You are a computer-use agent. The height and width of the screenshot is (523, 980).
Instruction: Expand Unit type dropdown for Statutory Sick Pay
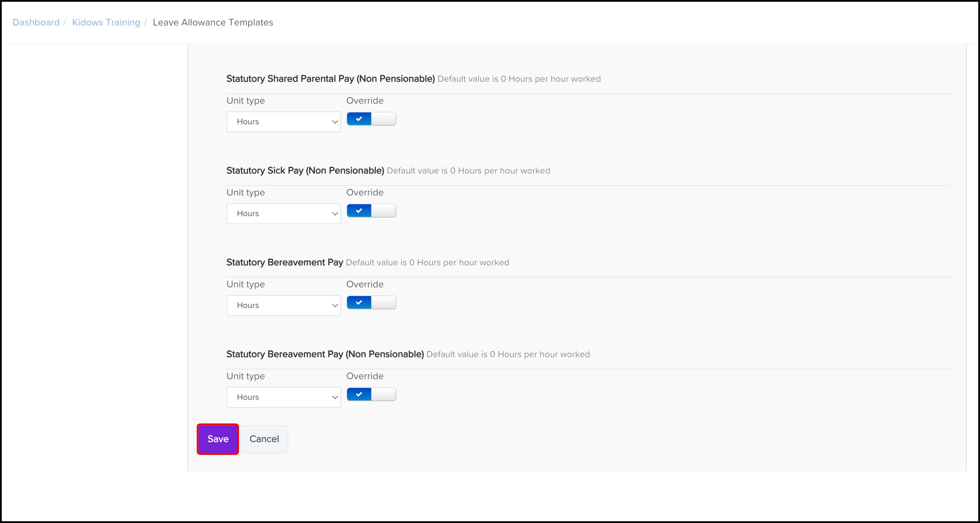(283, 214)
